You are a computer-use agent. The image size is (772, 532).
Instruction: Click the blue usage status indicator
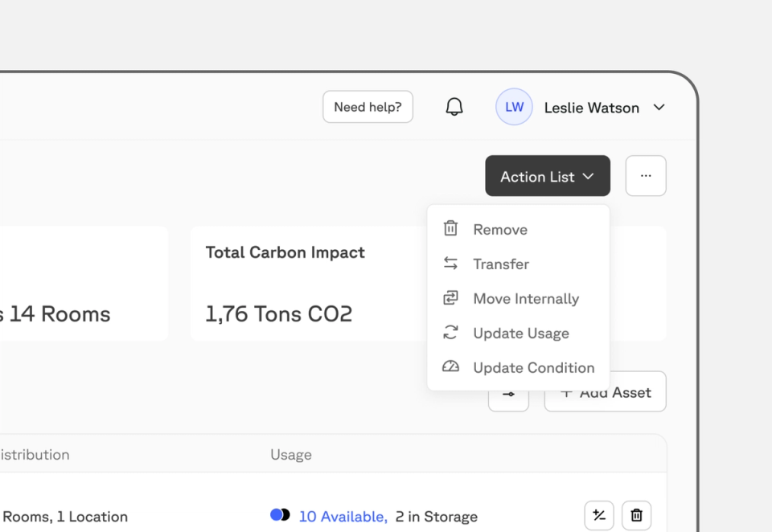coord(280,515)
